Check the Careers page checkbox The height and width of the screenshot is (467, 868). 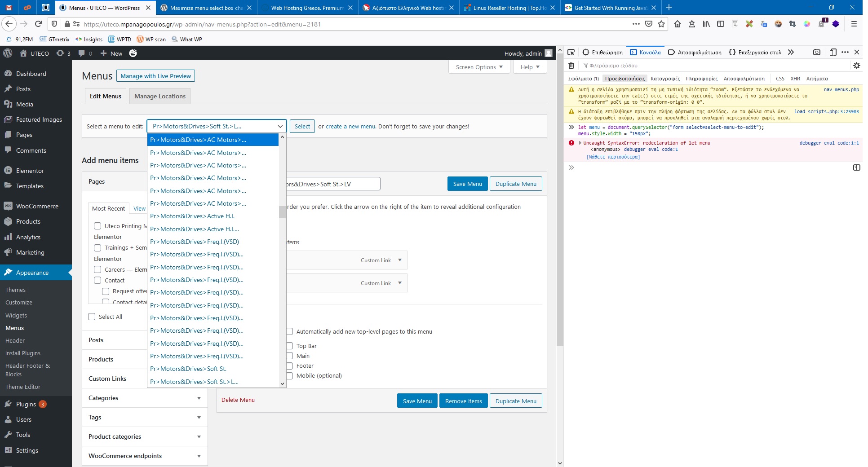pyautogui.click(x=97, y=269)
